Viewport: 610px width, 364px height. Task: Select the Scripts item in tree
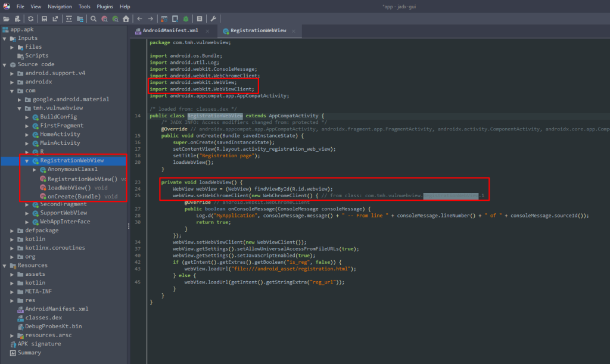pos(36,55)
